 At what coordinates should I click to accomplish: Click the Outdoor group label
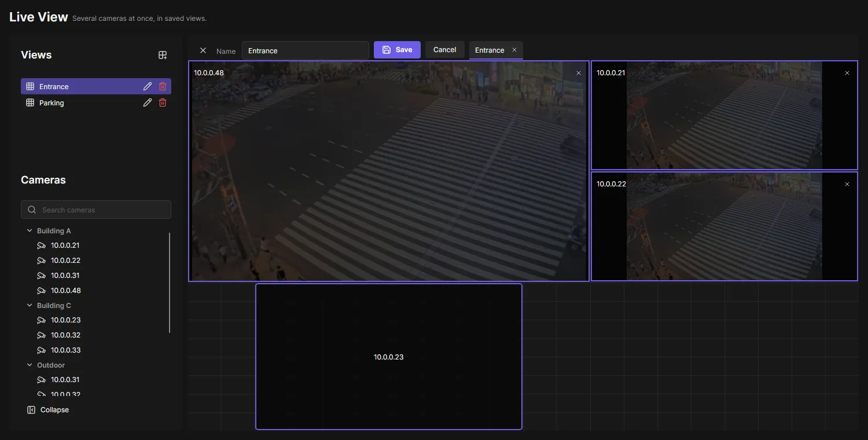pos(51,365)
